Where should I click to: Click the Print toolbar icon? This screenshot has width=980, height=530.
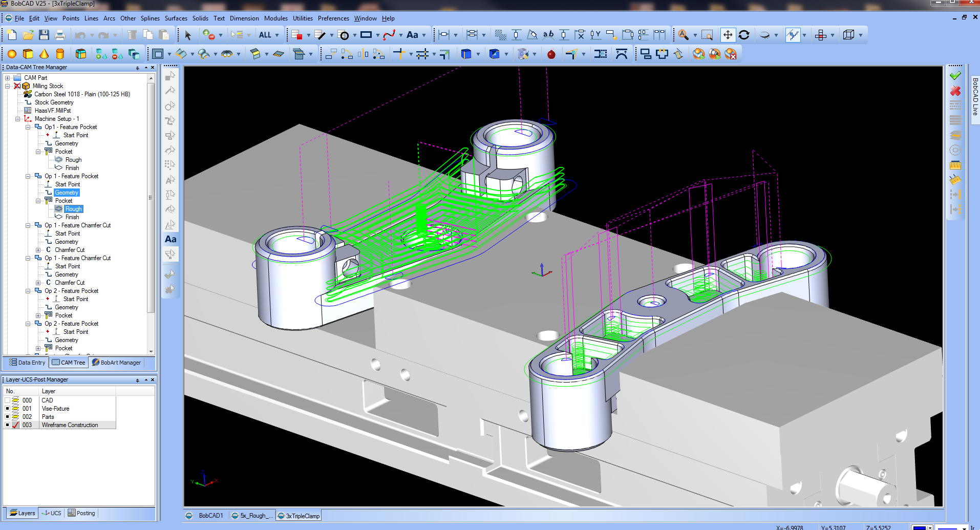[60, 34]
